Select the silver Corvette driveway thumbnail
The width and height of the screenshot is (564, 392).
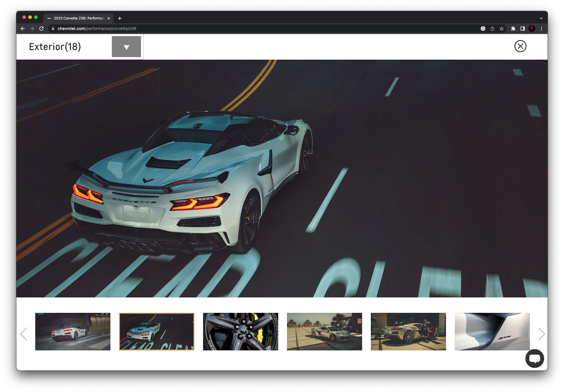click(324, 331)
